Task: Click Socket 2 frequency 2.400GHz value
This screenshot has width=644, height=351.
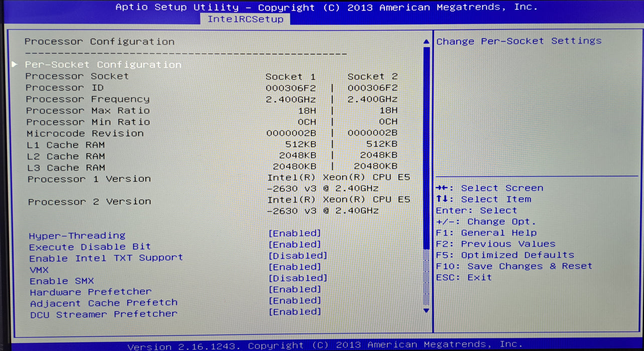Action: (x=373, y=99)
